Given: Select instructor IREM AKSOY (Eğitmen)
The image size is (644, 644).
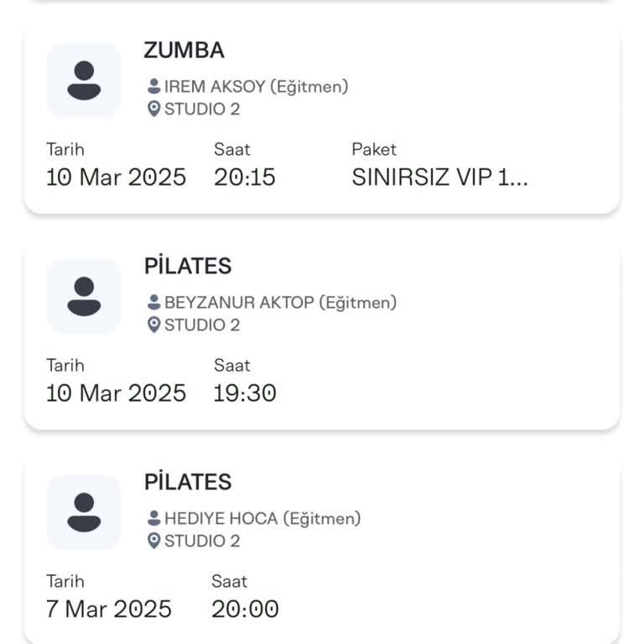Looking at the screenshot, I should coord(256,86).
